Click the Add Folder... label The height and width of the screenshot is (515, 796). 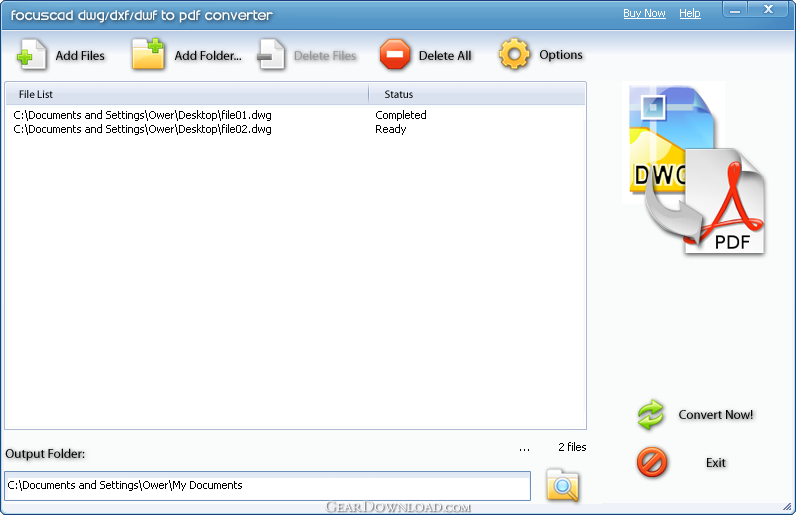(x=208, y=56)
